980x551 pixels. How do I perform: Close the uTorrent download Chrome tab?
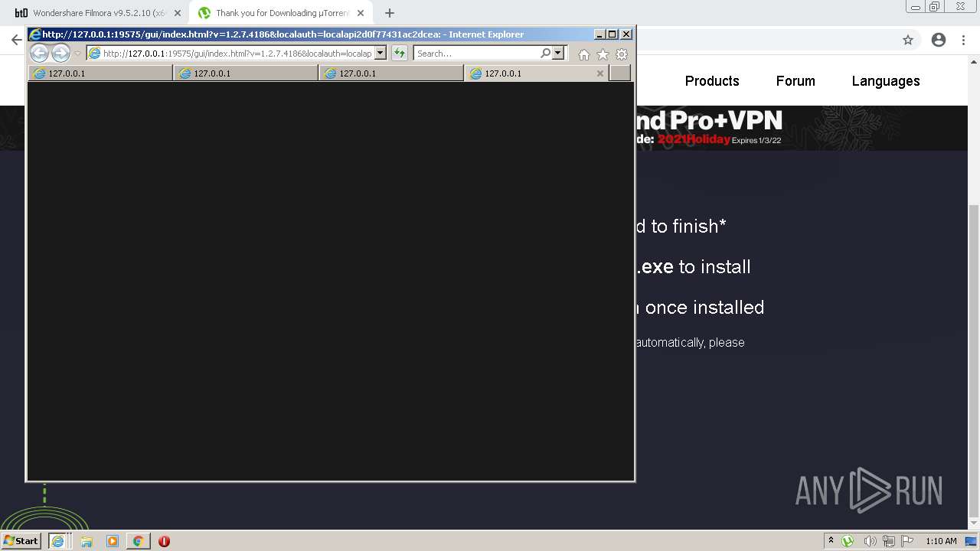pos(362,13)
